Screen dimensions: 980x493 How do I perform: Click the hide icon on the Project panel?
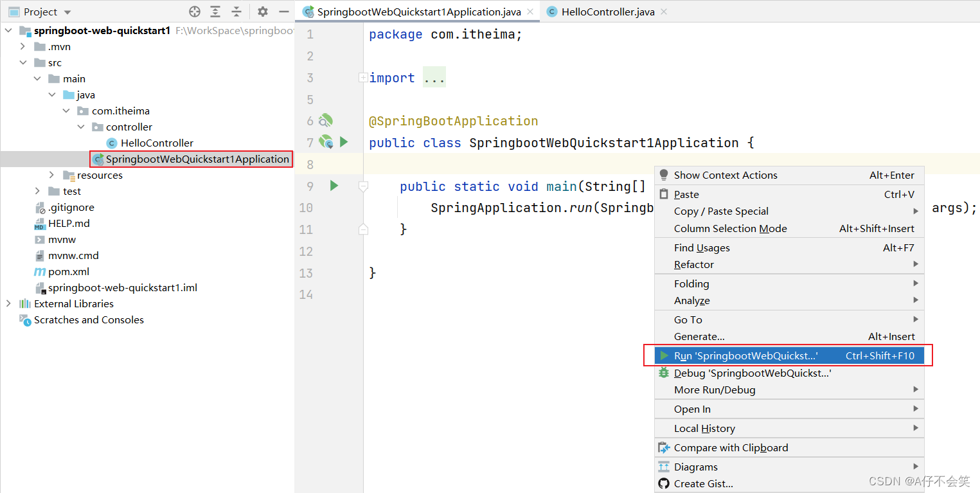283,11
